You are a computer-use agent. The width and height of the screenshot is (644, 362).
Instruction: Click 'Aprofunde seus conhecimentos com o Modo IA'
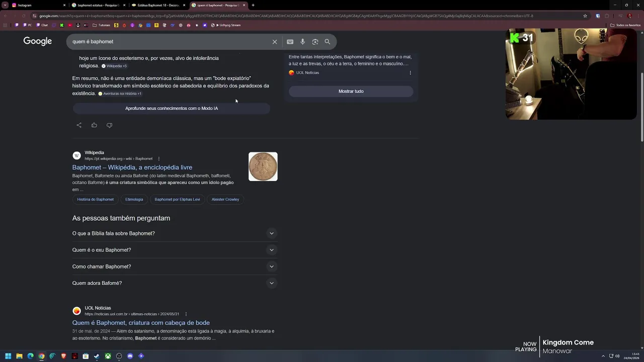[x=172, y=109]
